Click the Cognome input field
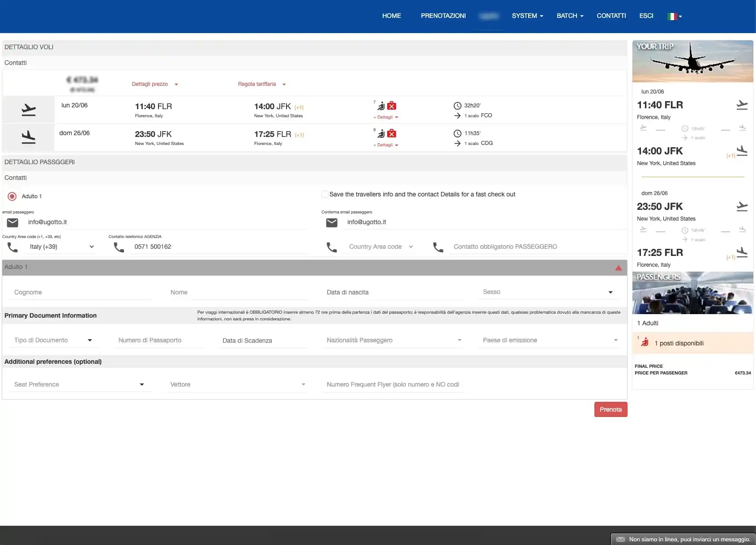The height and width of the screenshot is (545, 756). tap(81, 293)
